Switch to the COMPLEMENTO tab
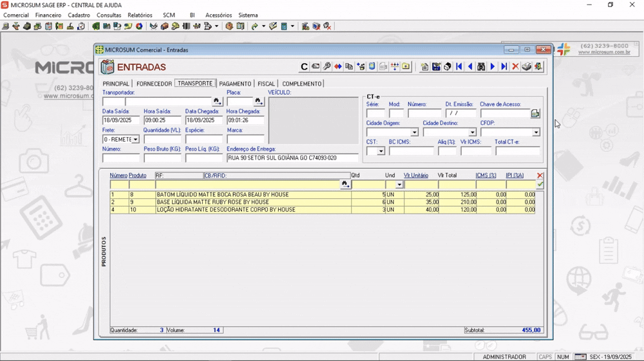Screen dimensions: 644x361 (302, 84)
